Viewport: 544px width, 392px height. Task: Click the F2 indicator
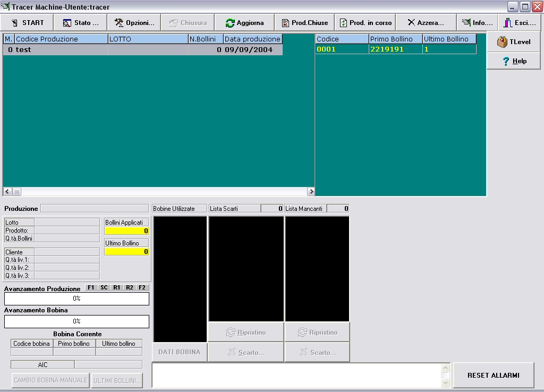click(x=142, y=287)
